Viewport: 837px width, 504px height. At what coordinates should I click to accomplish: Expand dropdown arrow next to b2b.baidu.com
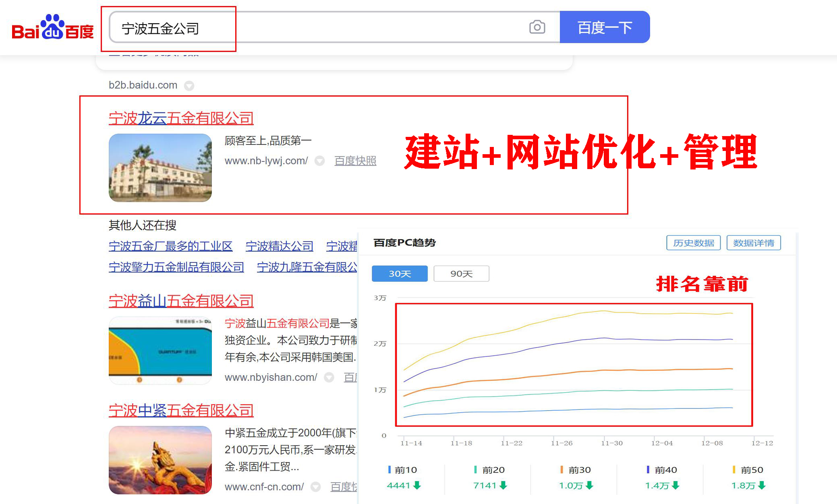[189, 86]
